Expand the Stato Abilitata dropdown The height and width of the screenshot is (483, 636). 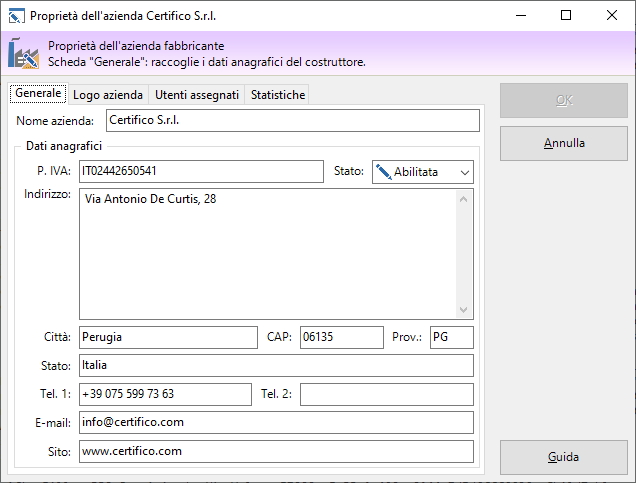point(464,172)
